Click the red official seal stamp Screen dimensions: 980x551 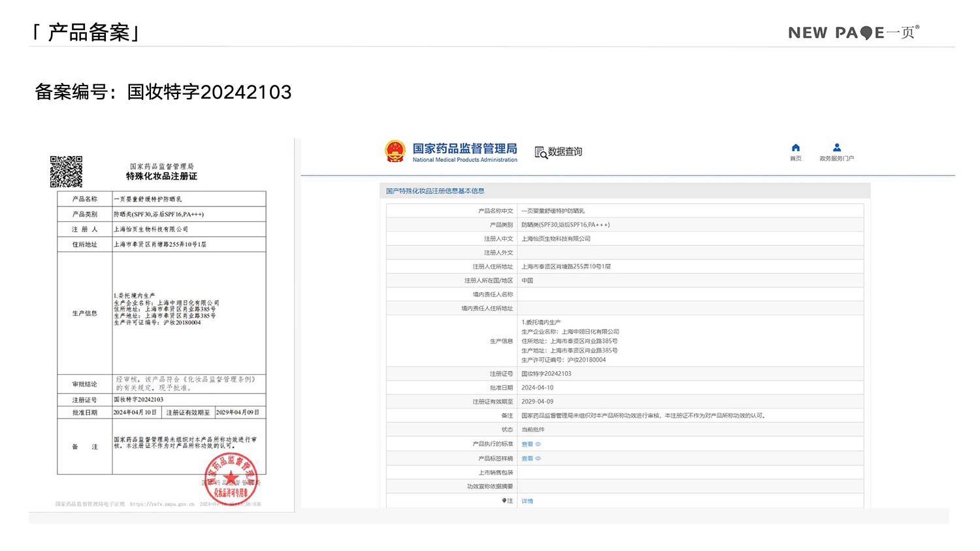(231, 479)
